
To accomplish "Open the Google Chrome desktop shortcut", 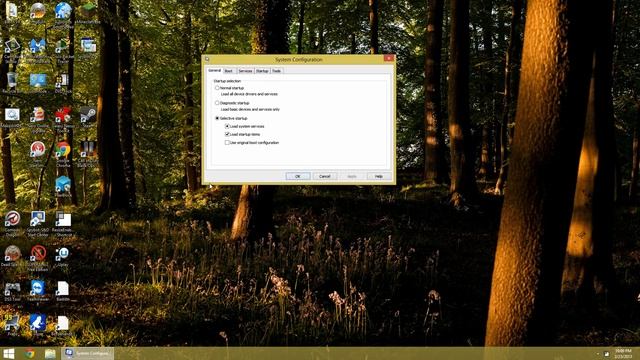I will point(63,154).
